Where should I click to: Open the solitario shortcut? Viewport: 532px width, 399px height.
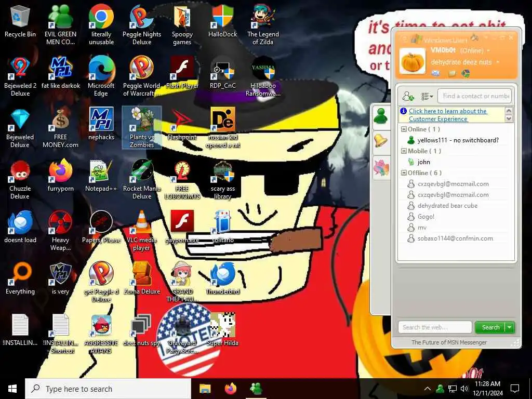(x=222, y=227)
